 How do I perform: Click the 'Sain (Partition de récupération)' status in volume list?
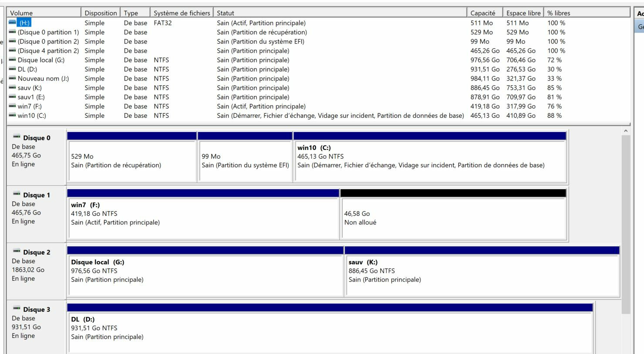[x=262, y=32]
